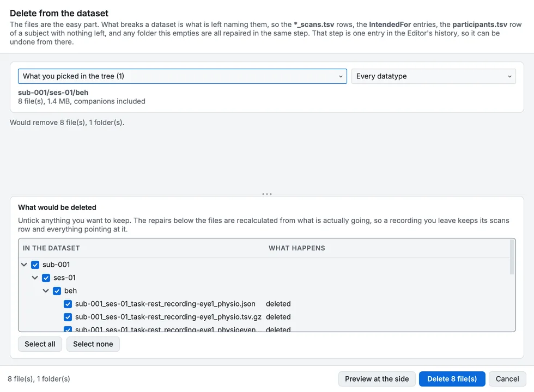Viewport: 534px width, 392px height.
Task: Confirm with Delete 8 file(s) button
Action: click(452, 379)
